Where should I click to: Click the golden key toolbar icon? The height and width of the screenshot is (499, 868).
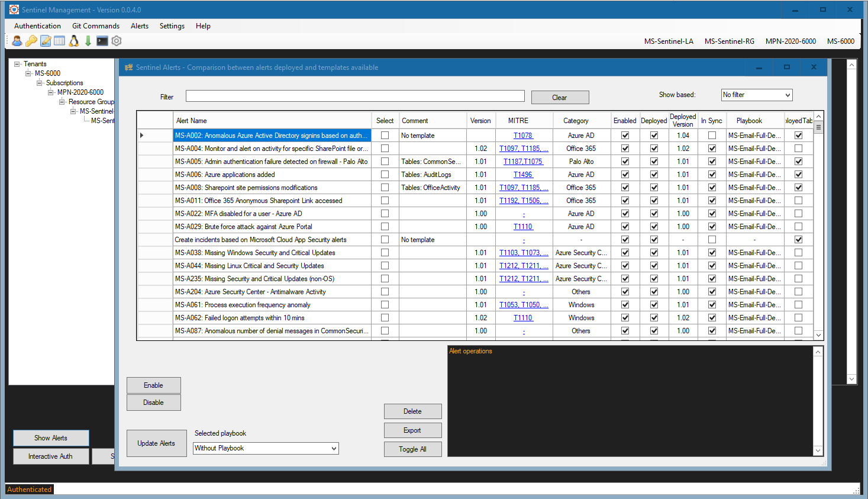tap(31, 41)
